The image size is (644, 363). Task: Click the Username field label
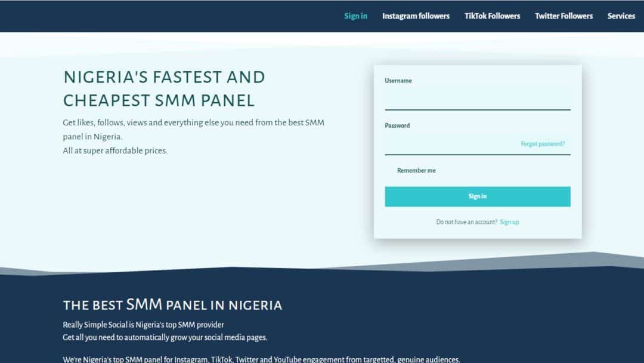tap(398, 81)
